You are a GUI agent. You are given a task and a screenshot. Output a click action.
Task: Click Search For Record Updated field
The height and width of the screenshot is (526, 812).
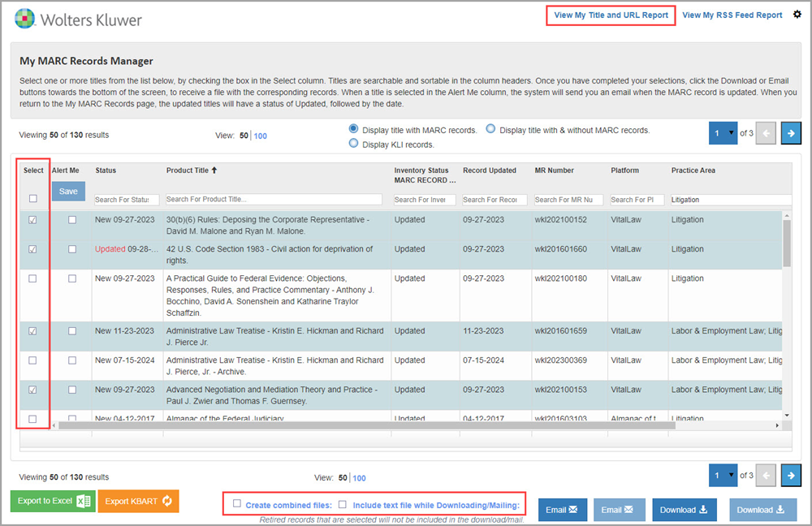point(495,200)
